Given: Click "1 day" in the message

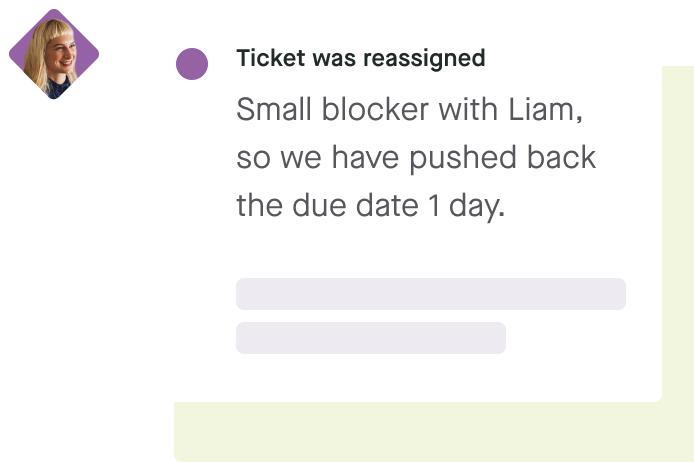Looking at the screenshot, I should click(472, 206).
